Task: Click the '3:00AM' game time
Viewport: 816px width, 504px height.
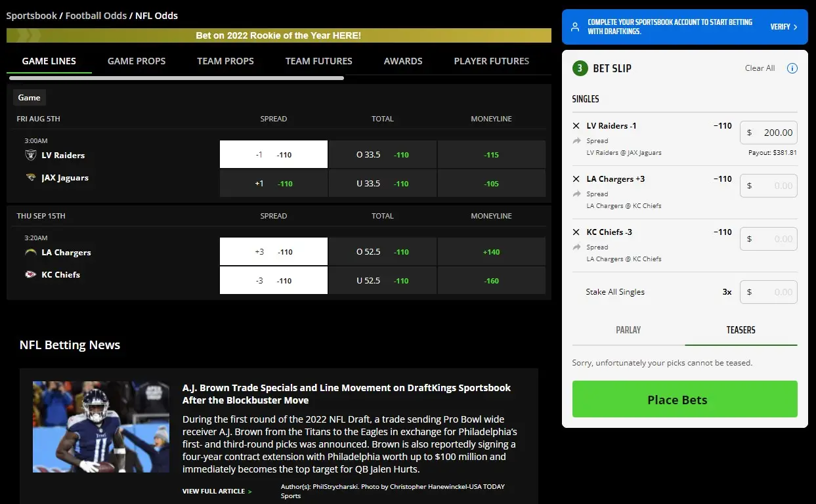Action: (x=36, y=140)
